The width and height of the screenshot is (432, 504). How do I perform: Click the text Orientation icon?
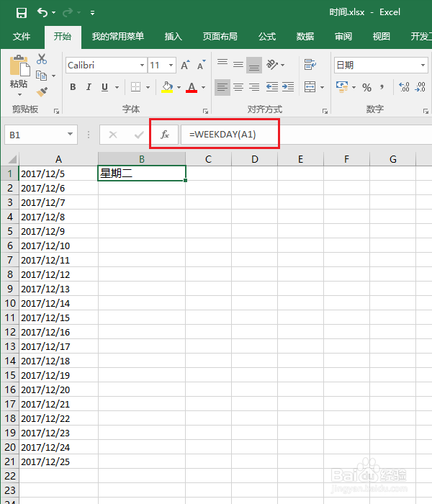pyautogui.click(x=272, y=65)
